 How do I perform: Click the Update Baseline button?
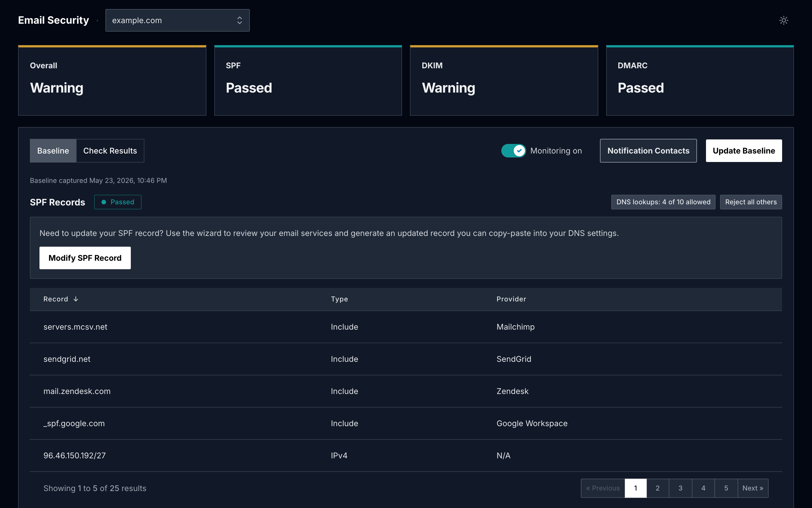[744, 151]
